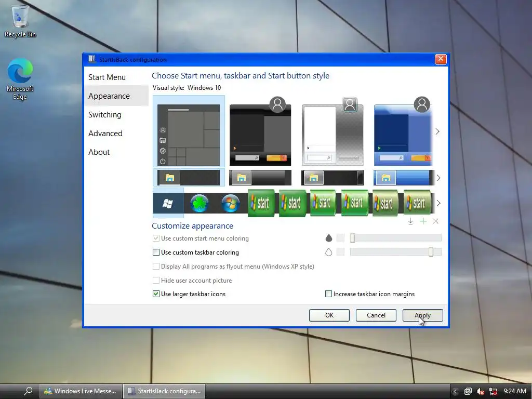Image resolution: width=532 pixels, height=399 pixels.
Task: Click the taskbar opacity slider
Action: pos(395,252)
